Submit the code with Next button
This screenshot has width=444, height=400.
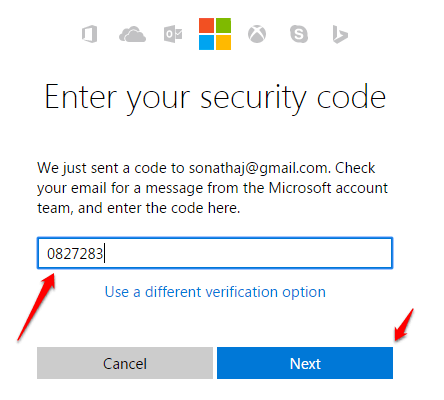[x=305, y=363]
